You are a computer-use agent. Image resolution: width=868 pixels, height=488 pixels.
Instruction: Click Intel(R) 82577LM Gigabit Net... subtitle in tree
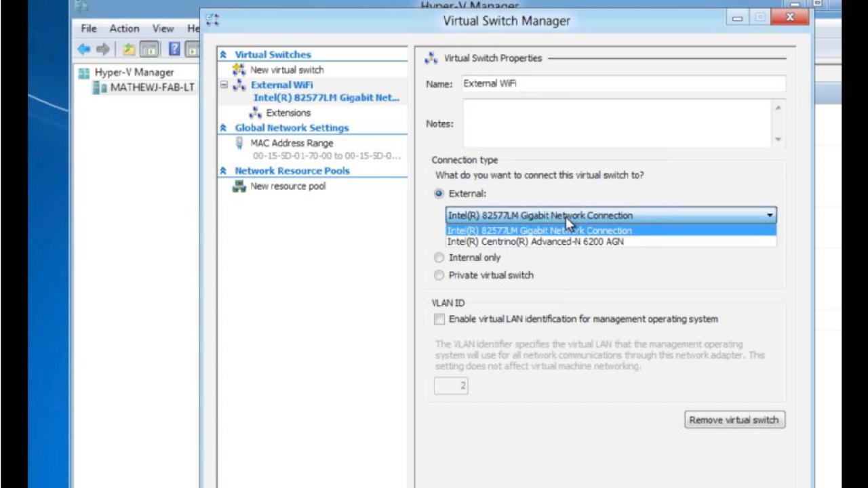(326, 98)
